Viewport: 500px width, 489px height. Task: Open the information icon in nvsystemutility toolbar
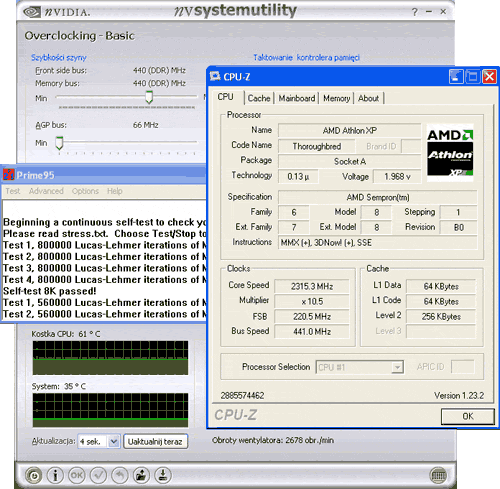[55, 475]
